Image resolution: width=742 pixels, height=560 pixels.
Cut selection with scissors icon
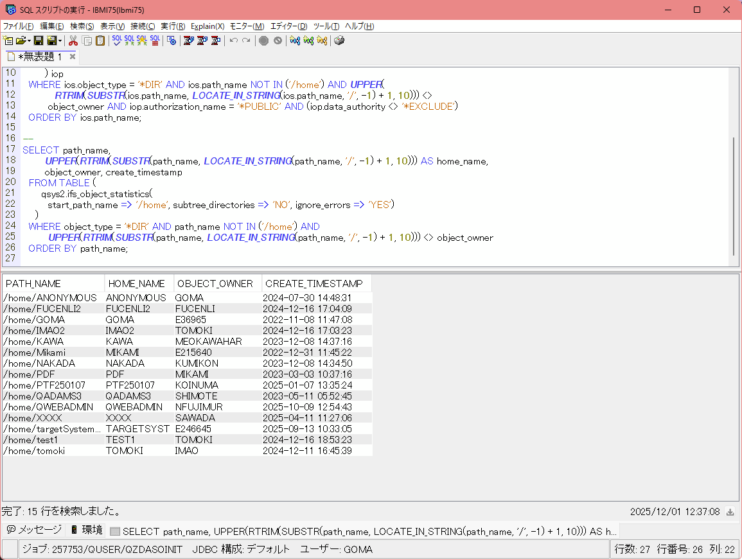click(73, 40)
